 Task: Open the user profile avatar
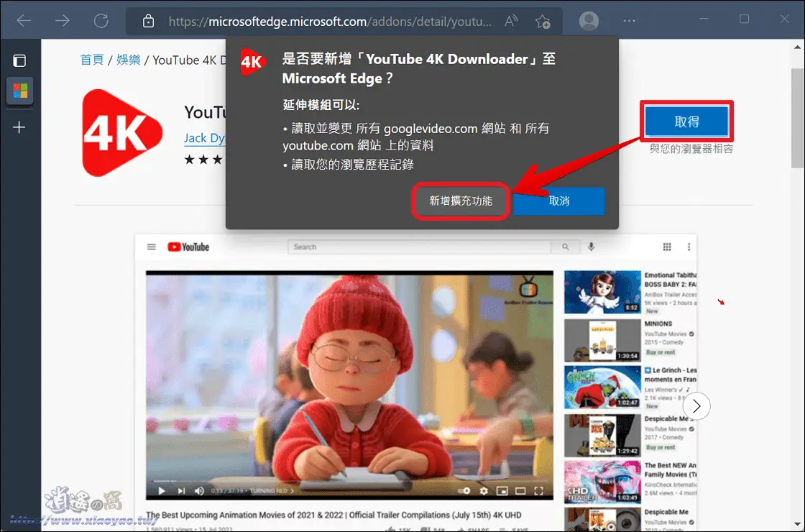pos(589,21)
